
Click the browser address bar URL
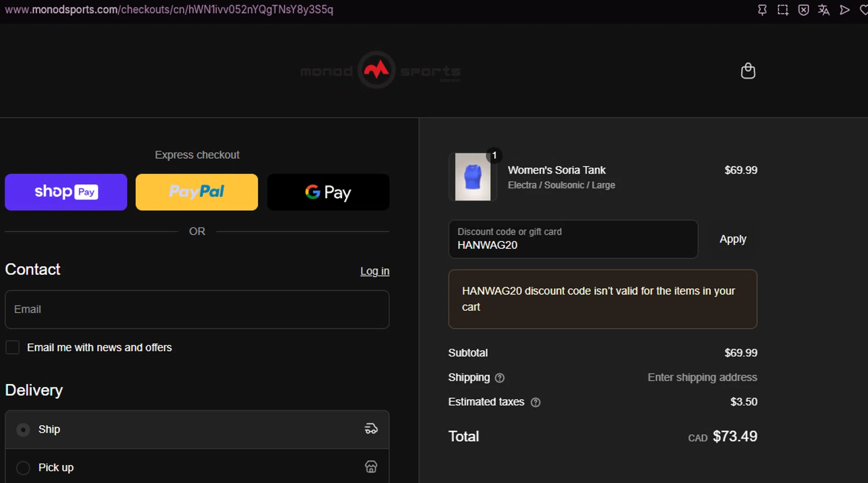click(169, 10)
